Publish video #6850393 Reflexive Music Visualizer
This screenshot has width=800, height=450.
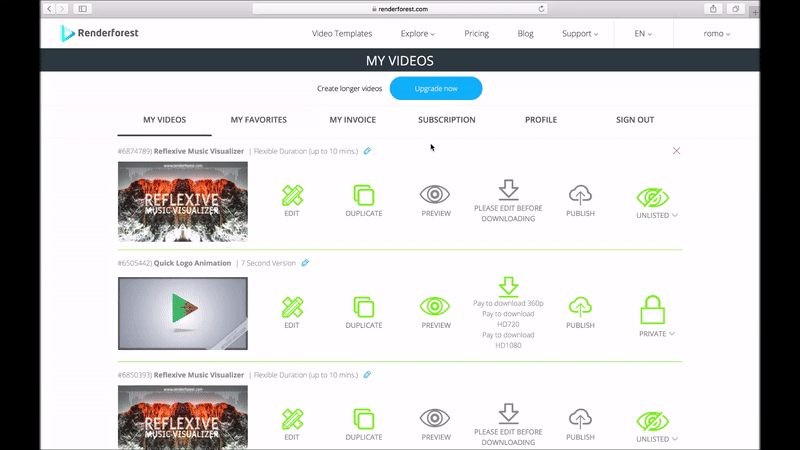pos(580,424)
